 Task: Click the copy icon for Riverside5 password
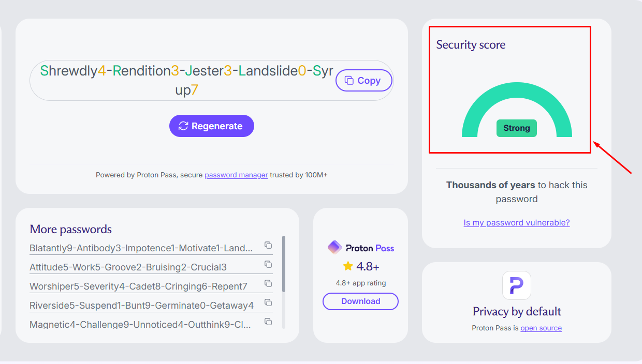point(268,302)
